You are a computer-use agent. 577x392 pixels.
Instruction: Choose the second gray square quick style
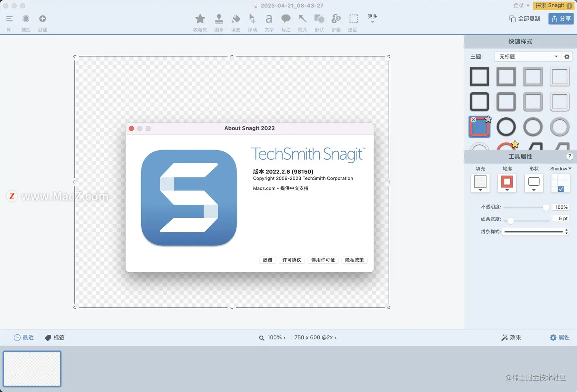[506, 76]
